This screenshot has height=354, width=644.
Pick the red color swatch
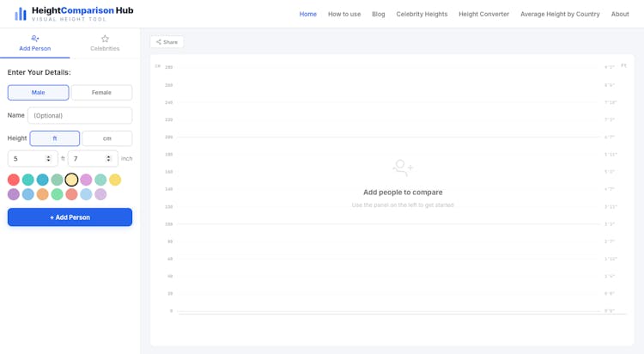(x=14, y=180)
